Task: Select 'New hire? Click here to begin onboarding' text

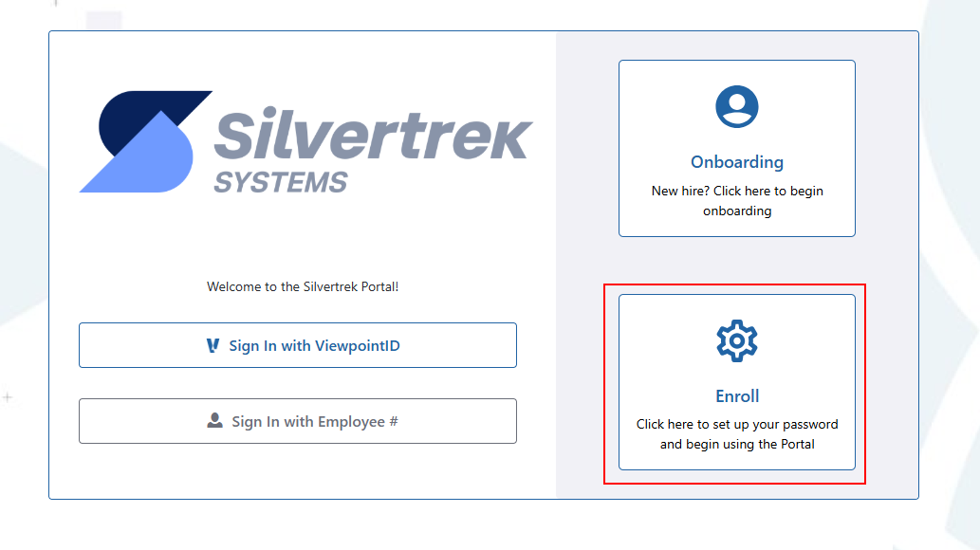Action: (737, 201)
